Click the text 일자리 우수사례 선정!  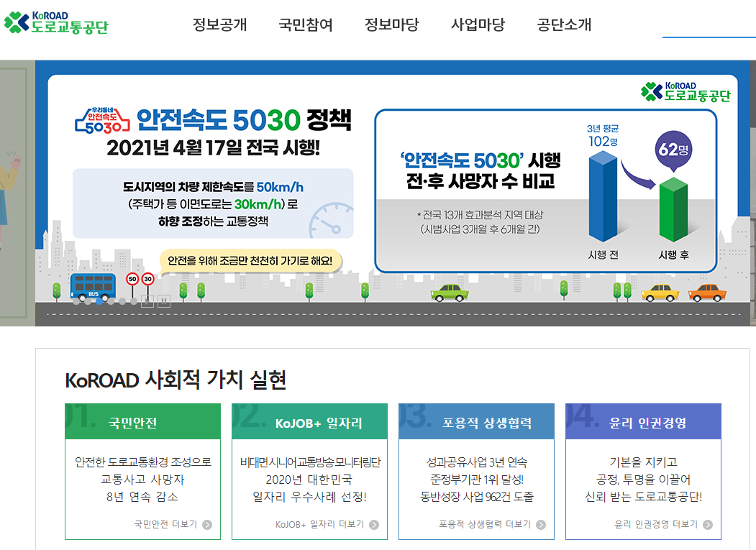click(x=309, y=497)
